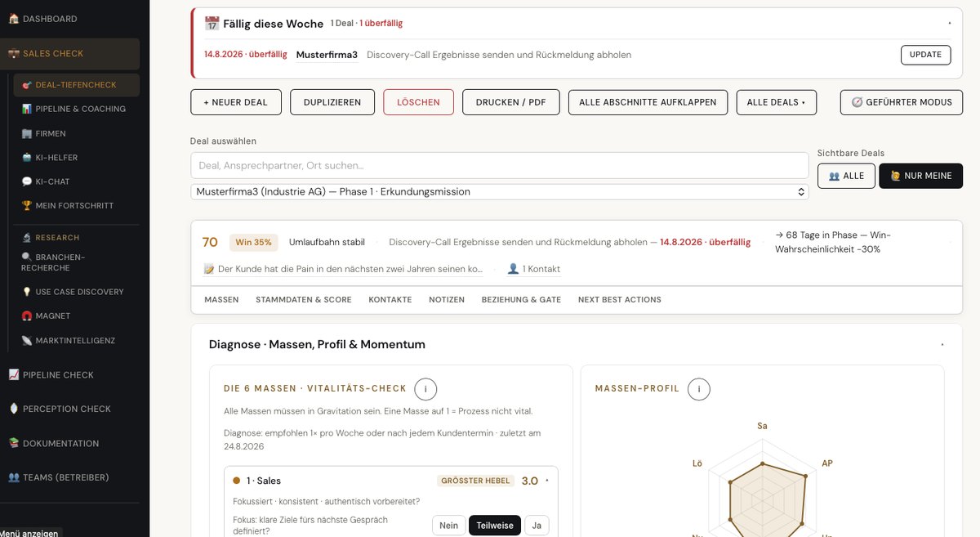
Task: Collapse the 1 · Sales card
Action: click(x=547, y=481)
